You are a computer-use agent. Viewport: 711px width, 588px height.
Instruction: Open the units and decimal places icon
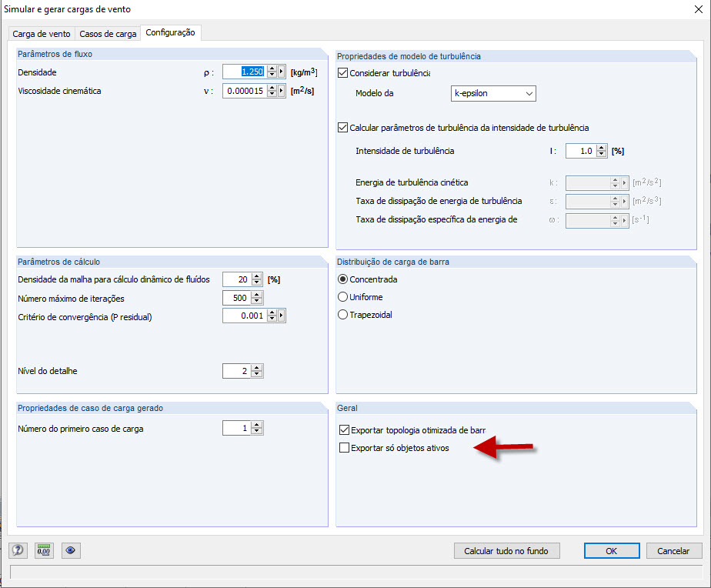(44, 550)
